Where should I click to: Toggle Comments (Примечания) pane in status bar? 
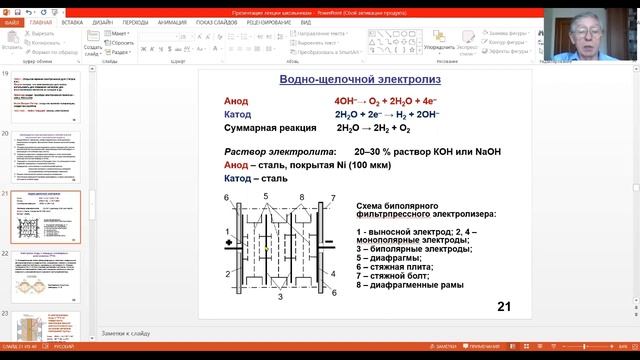click(482, 347)
